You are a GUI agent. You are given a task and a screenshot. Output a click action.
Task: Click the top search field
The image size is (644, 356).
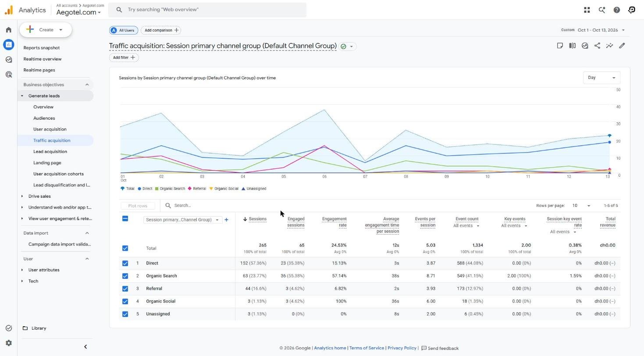[x=208, y=10]
